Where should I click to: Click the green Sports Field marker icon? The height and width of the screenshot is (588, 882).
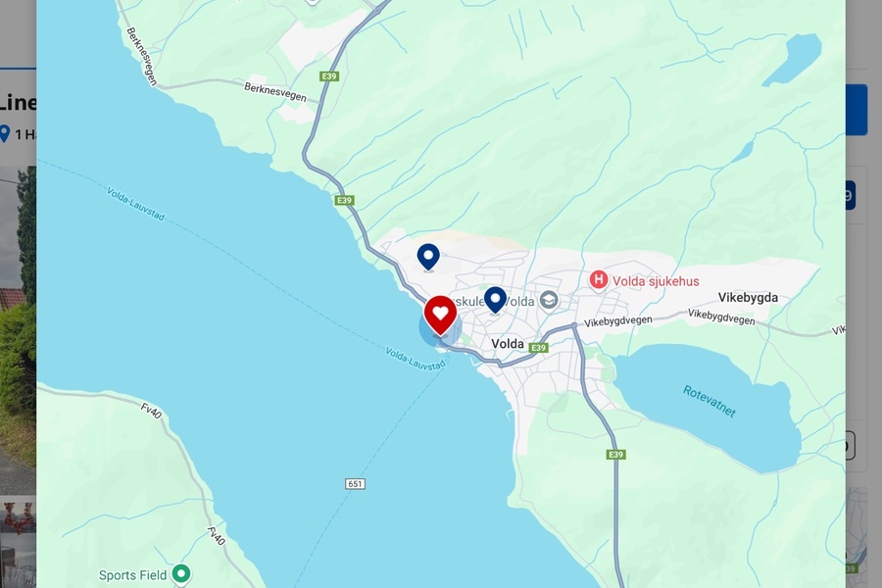pyautogui.click(x=181, y=574)
